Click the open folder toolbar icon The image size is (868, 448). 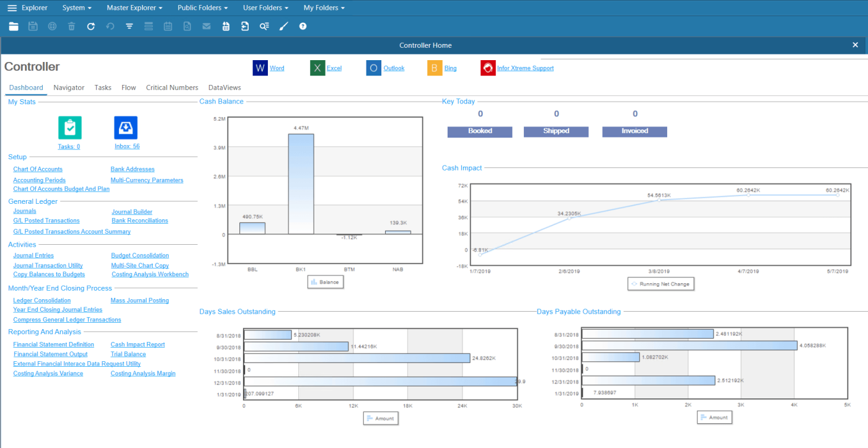[14, 26]
